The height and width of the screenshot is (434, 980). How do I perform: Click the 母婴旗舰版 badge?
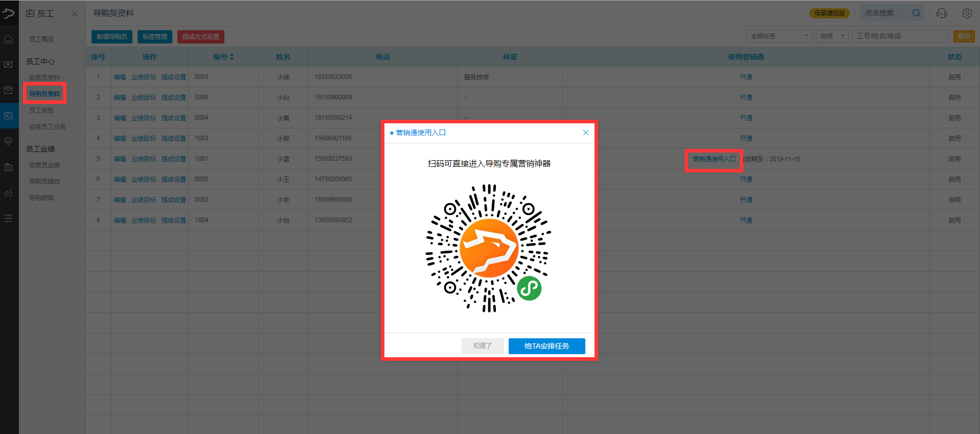829,13
